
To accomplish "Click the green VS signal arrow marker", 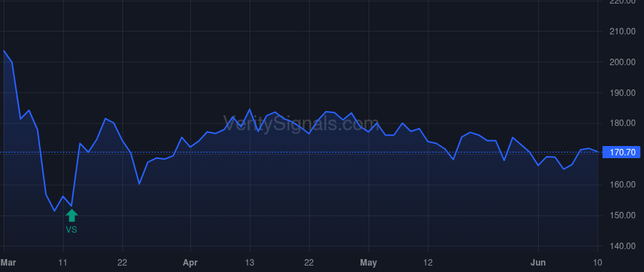I will [x=72, y=215].
